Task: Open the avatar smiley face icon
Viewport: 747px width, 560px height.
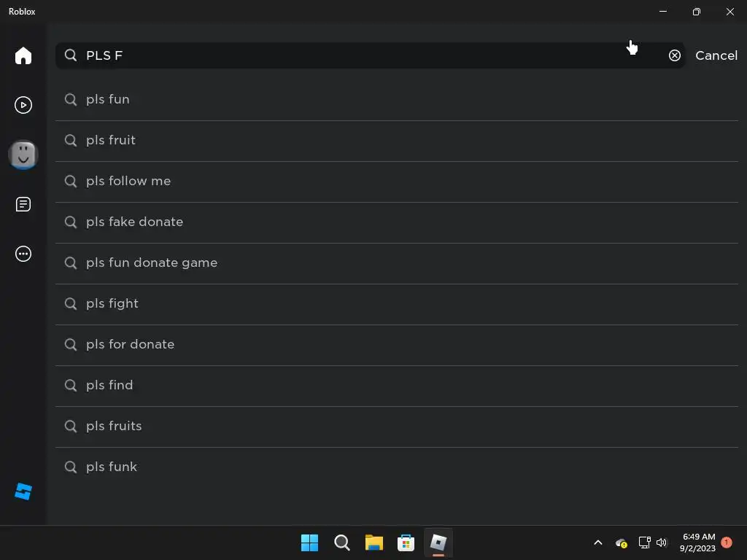Action: tap(23, 155)
